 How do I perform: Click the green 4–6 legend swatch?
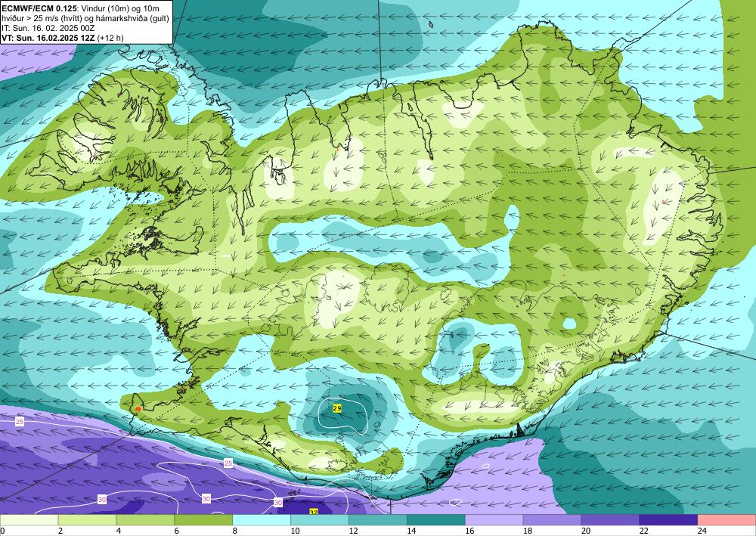pyautogui.click(x=145, y=520)
